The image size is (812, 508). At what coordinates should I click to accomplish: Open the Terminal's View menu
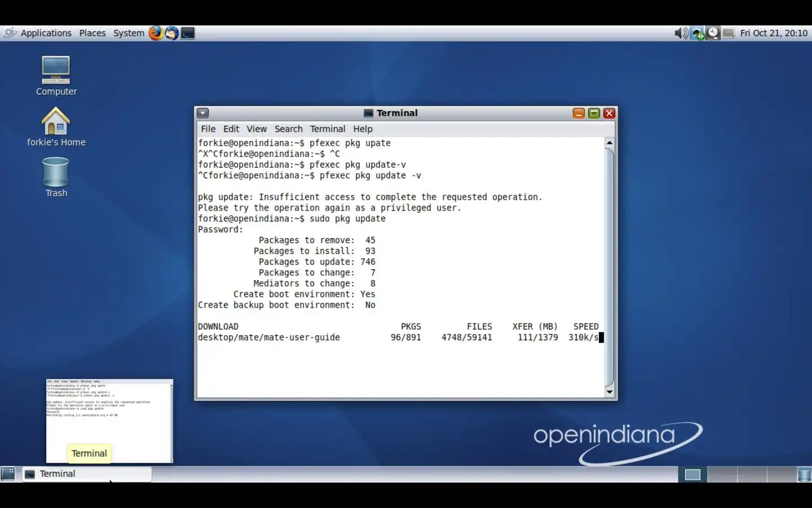tap(257, 129)
